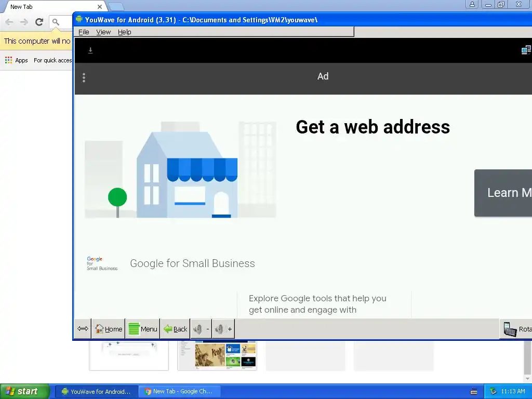
Task: Open the View menu in YouWave
Action: click(x=103, y=32)
